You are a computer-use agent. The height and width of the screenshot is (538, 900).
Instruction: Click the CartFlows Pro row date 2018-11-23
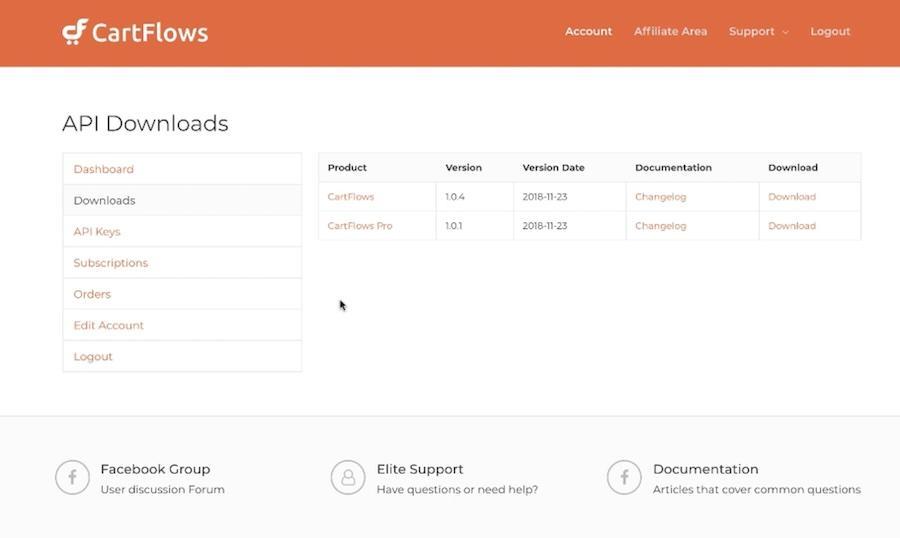(545, 226)
